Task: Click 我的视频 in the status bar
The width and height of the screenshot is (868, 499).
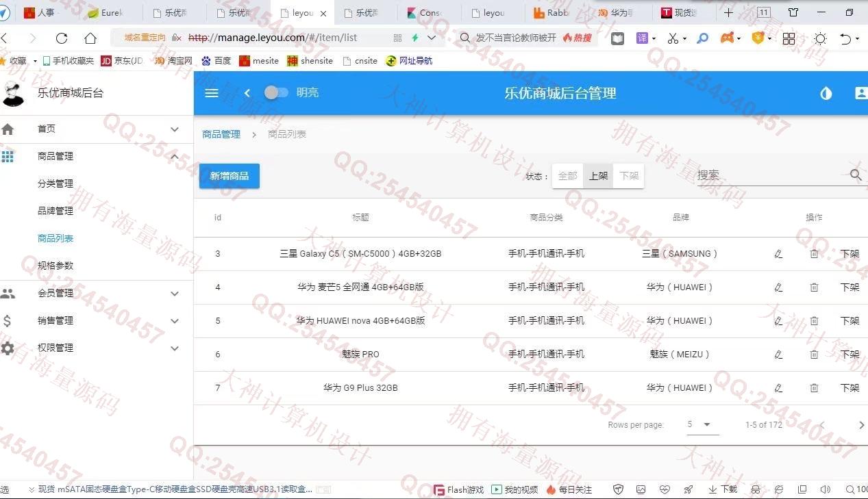Action: coord(514,489)
